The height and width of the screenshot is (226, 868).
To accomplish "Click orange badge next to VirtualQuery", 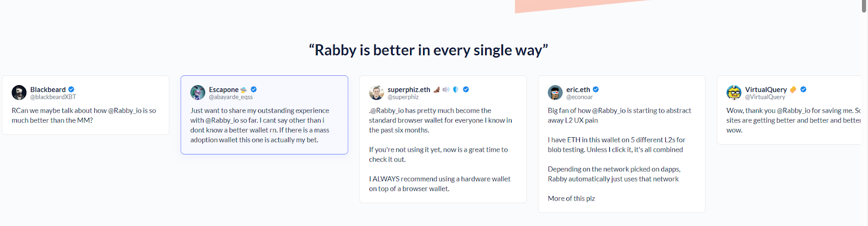I will click(x=793, y=89).
